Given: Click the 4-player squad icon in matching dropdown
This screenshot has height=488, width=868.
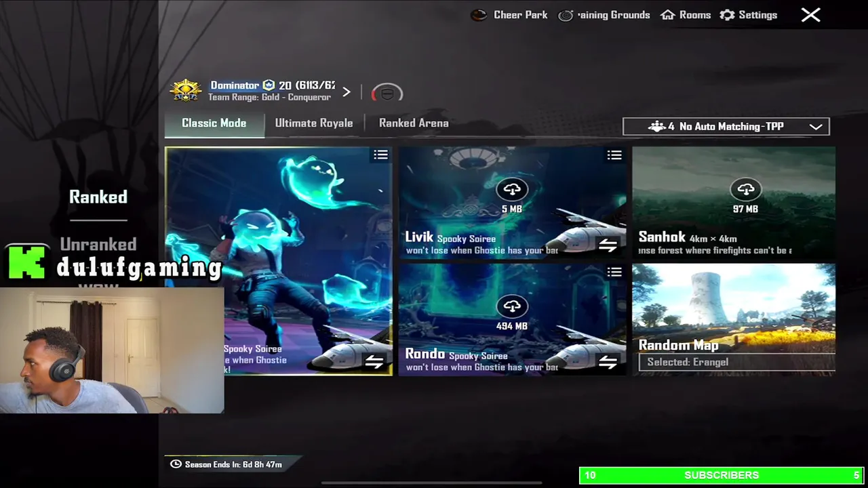Looking at the screenshot, I should [656, 127].
